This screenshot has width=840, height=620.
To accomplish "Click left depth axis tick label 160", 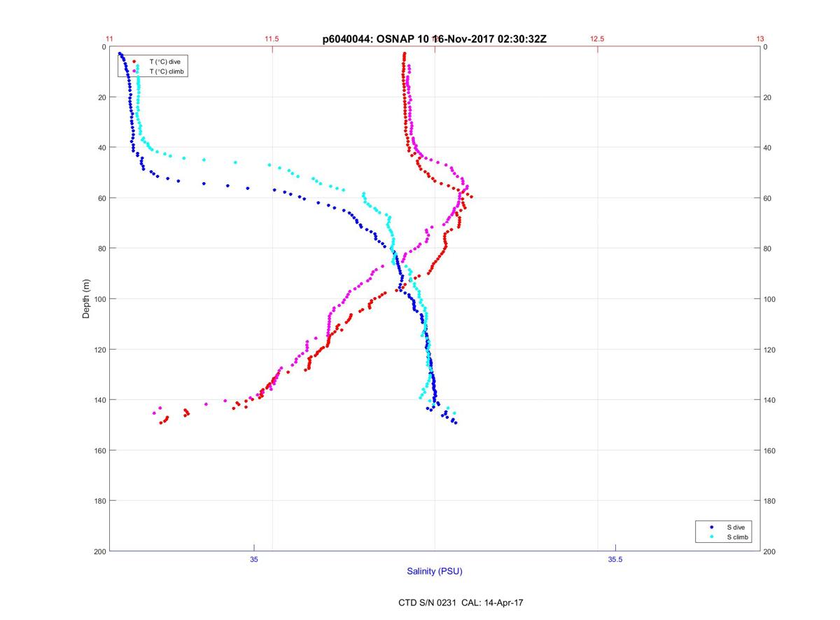I will coord(100,450).
